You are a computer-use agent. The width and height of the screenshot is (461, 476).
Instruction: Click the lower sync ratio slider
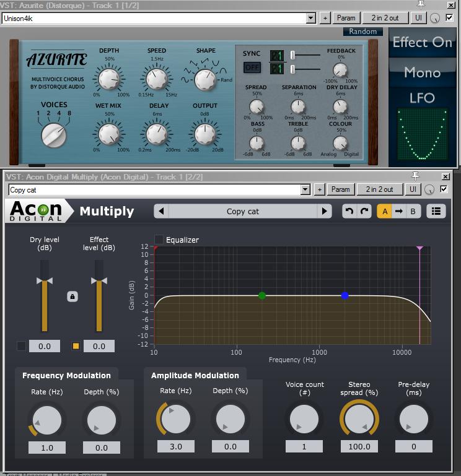coord(292,69)
